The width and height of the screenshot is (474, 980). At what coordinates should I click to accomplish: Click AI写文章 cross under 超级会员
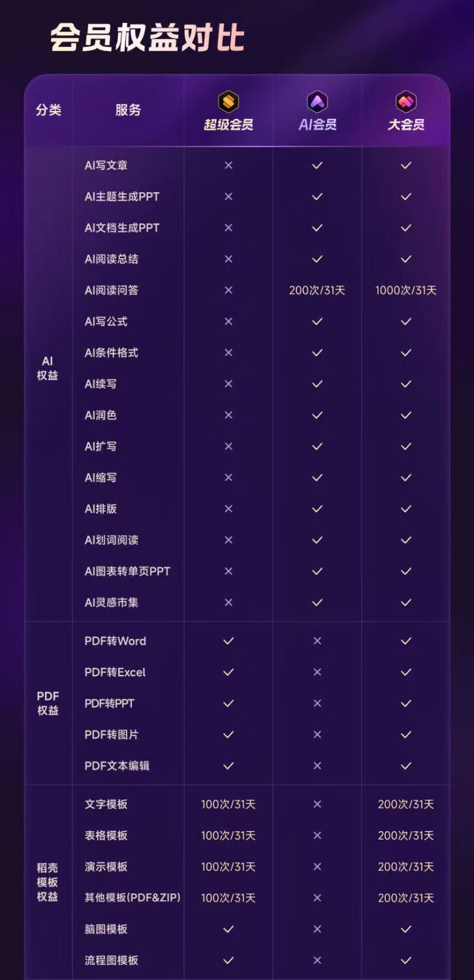tap(229, 165)
